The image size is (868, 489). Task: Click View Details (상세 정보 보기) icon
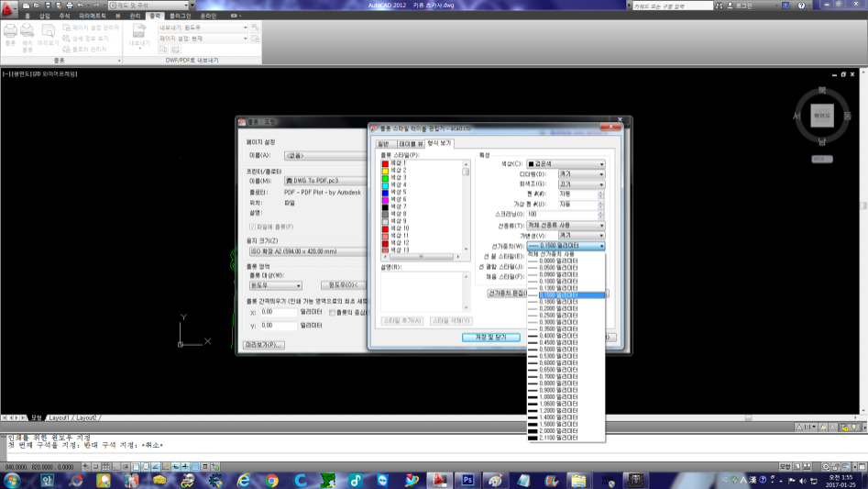click(x=66, y=39)
